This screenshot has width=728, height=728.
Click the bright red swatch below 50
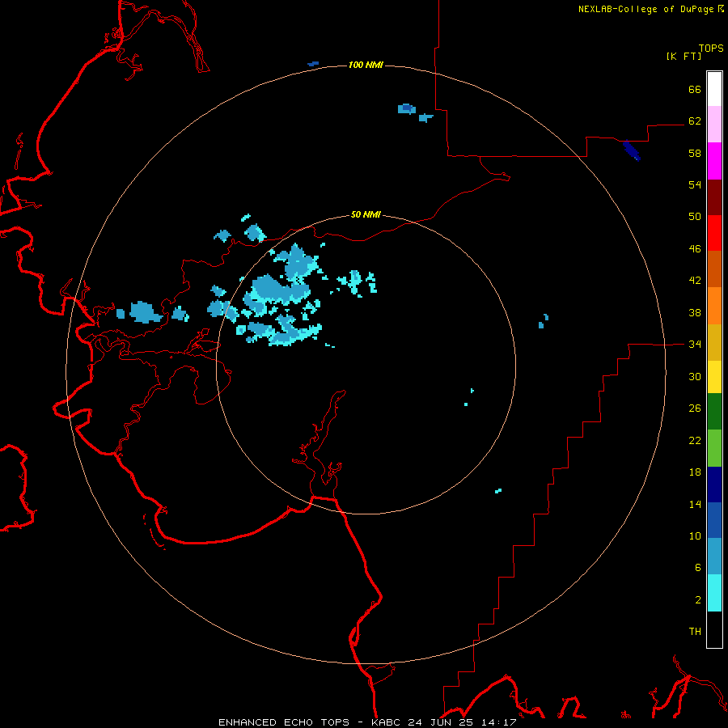click(714, 233)
